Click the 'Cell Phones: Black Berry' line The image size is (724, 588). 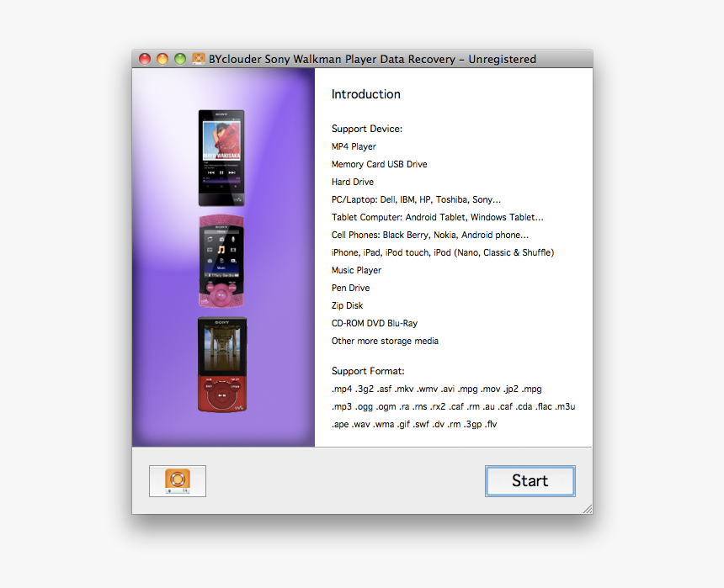click(430, 235)
